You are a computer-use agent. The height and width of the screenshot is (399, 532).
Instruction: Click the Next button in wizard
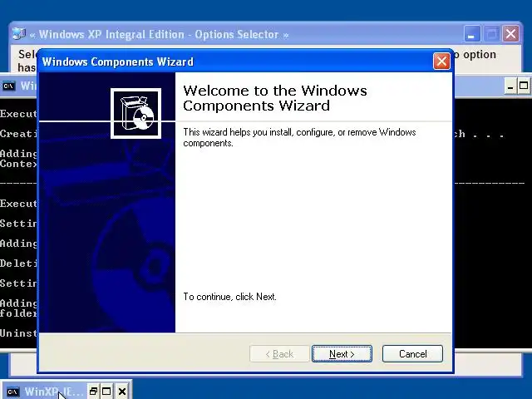(342, 353)
